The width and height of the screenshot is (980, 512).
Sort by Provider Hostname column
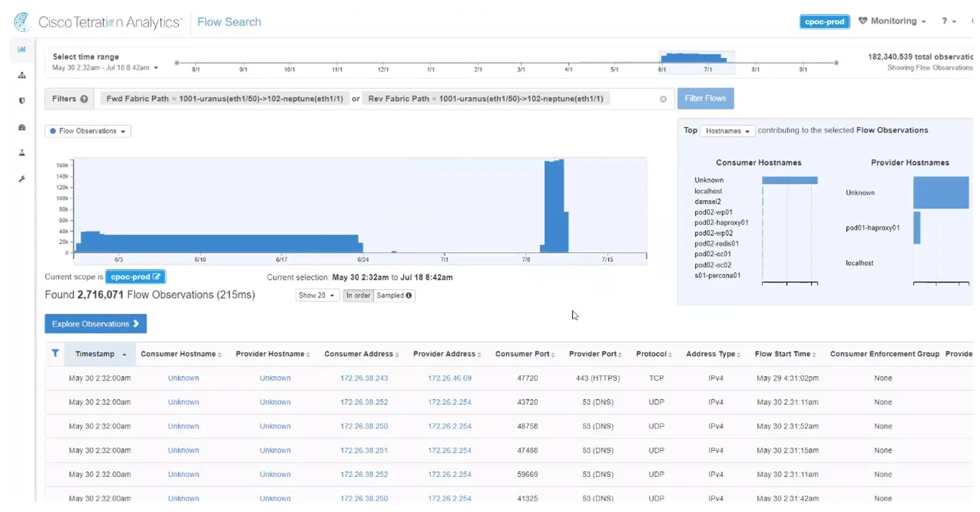(272, 354)
